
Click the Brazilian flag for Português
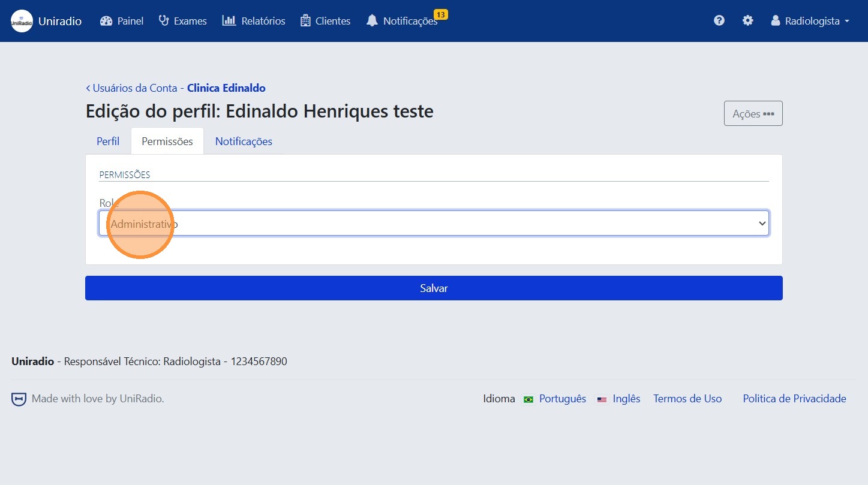click(528, 399)
